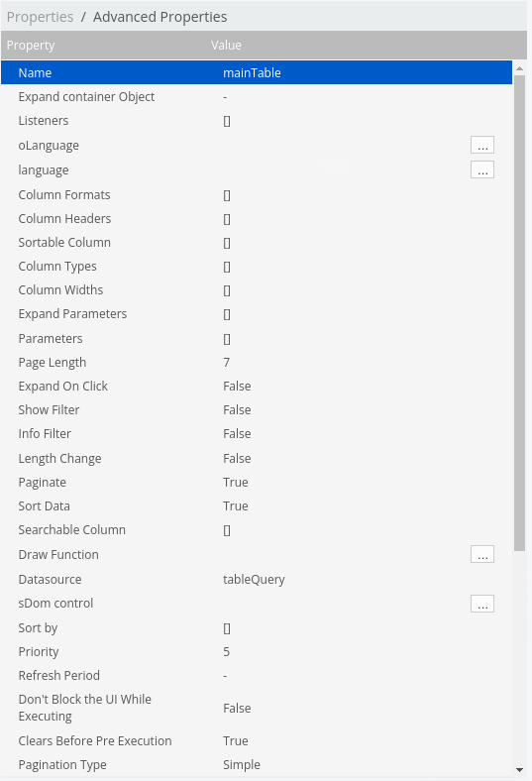Toggle the Expand On Click False value
532x781 pixels.
pos(237,386)
